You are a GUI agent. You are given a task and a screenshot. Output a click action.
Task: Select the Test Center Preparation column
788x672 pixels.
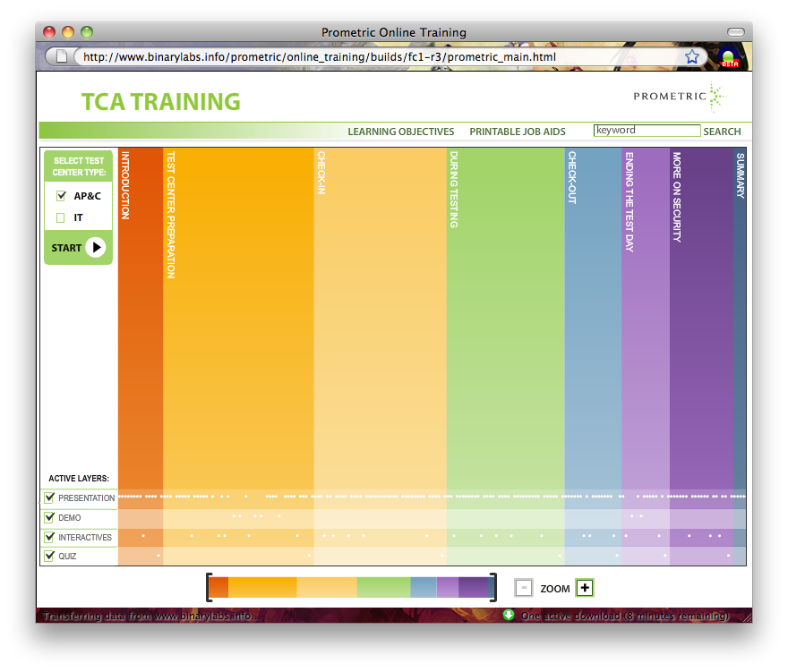click(x=237, y=313)
